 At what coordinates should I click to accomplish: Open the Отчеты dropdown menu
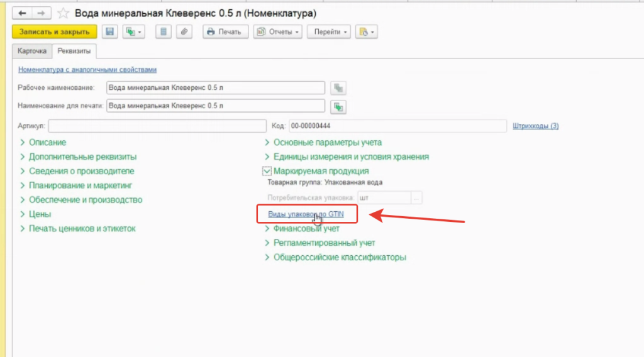[x=277, y=31]
